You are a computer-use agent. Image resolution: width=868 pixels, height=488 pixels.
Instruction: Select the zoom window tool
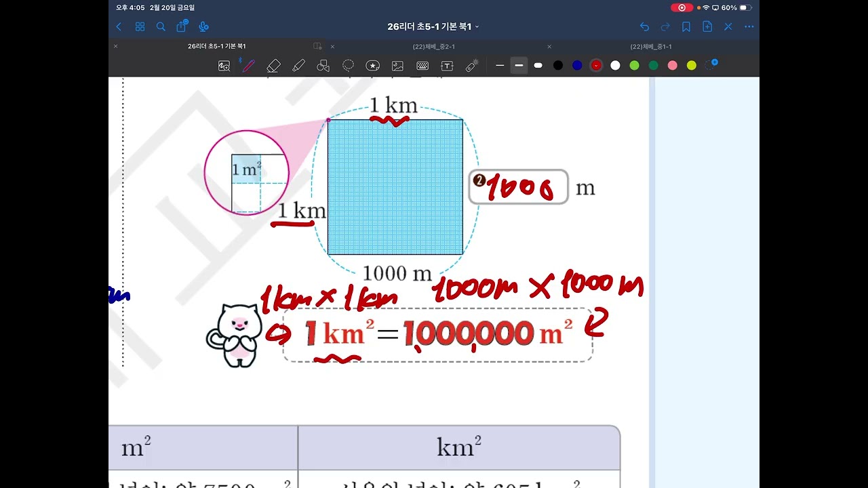tap(224, 66)
